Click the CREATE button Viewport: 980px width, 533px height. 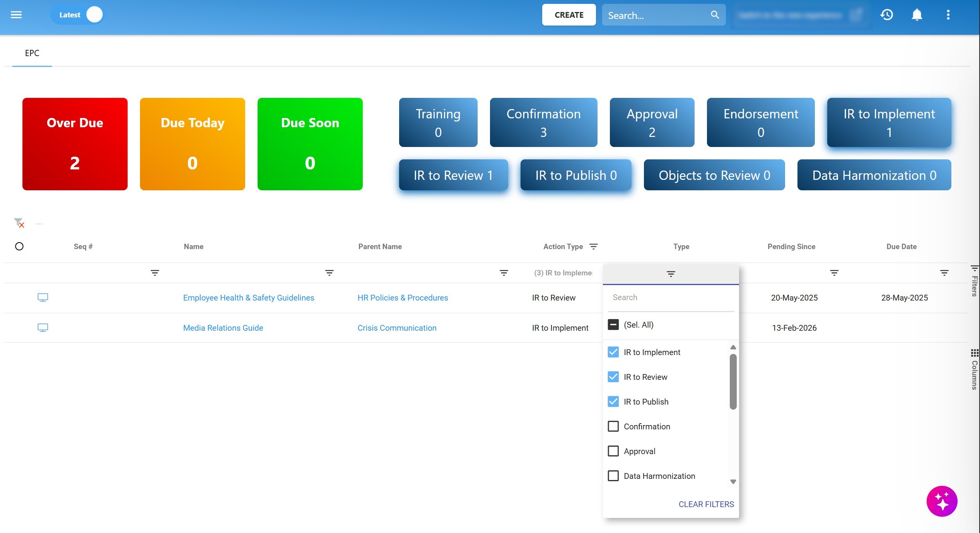(569, 15)
